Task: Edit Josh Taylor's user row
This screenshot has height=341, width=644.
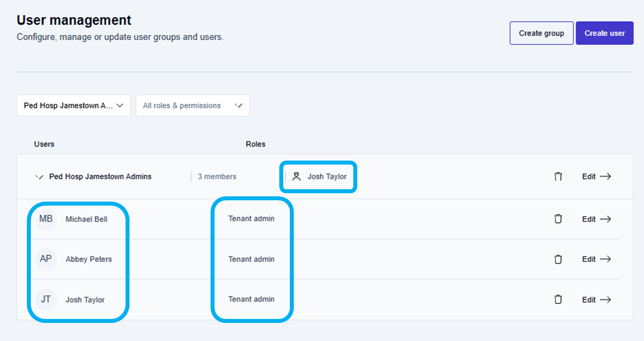Action: tap(596, 300)
